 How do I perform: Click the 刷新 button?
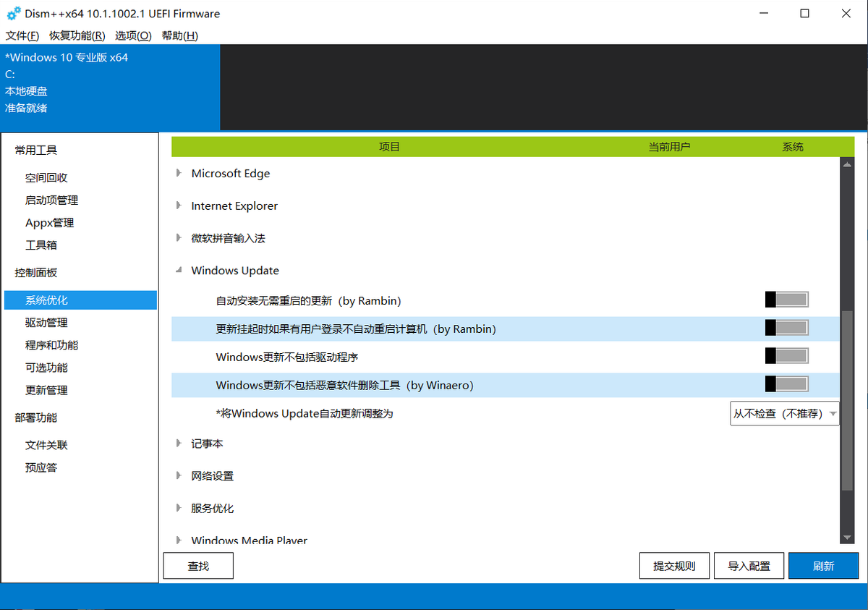tap(823, 566)
